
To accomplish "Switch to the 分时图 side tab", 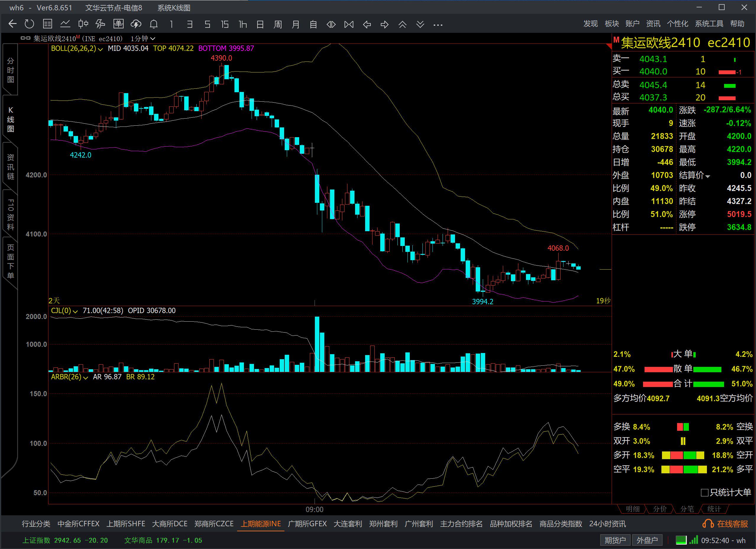I will click(x=10, y=70).
